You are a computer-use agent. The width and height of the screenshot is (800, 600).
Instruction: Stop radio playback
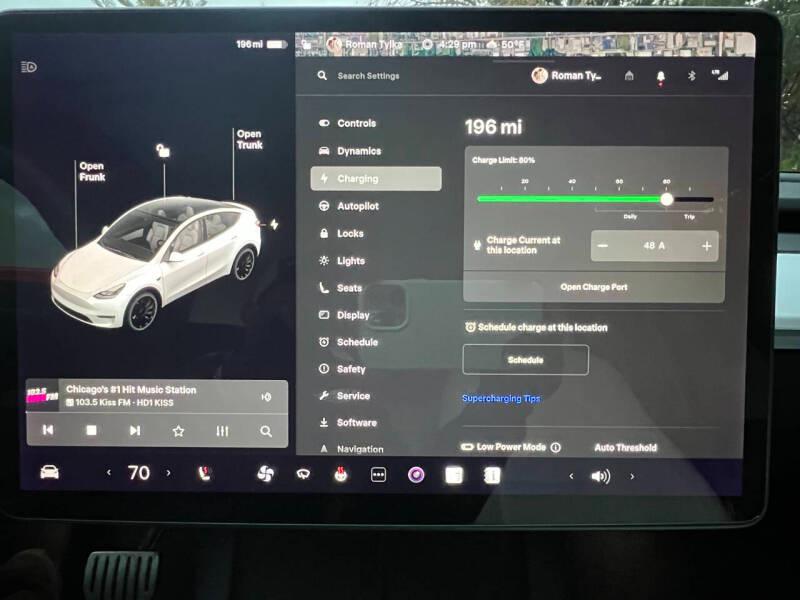pos(91,430)
